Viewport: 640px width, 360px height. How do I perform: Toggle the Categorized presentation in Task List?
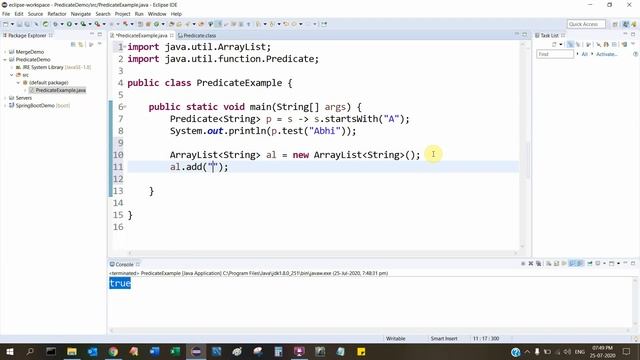(570, 44)
